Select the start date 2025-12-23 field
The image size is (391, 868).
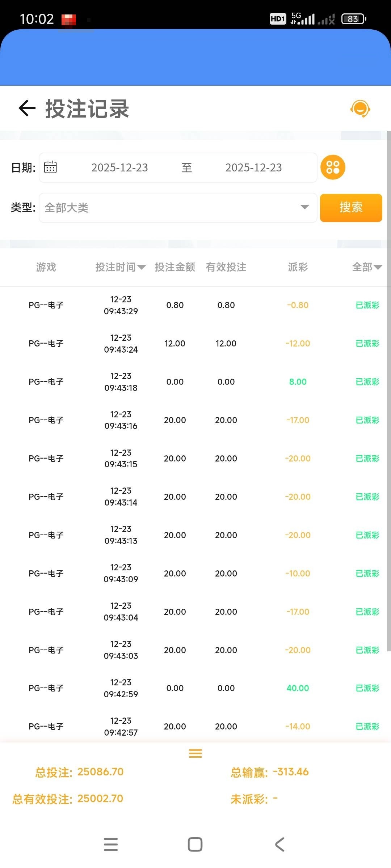(119, 167)
